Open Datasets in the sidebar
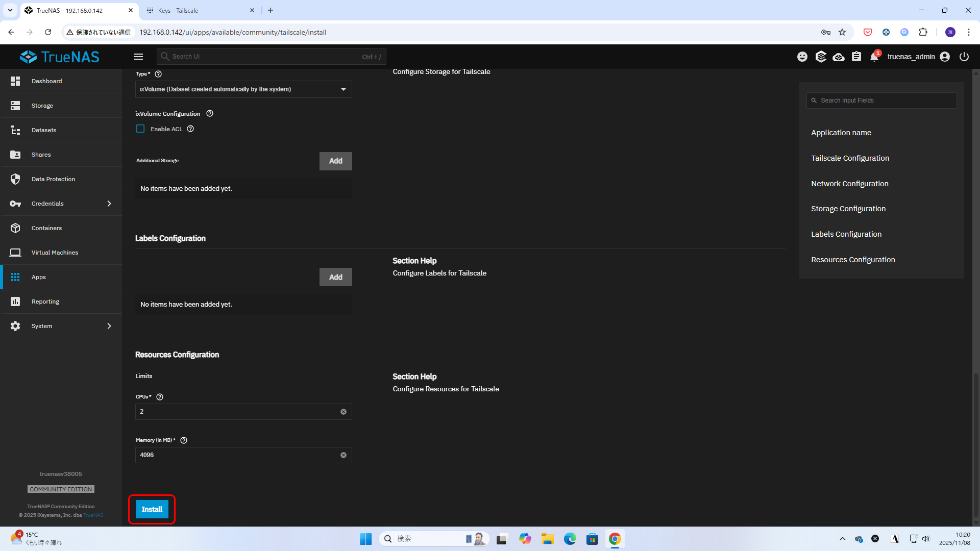The image size is (980, 551). (44, 130)
